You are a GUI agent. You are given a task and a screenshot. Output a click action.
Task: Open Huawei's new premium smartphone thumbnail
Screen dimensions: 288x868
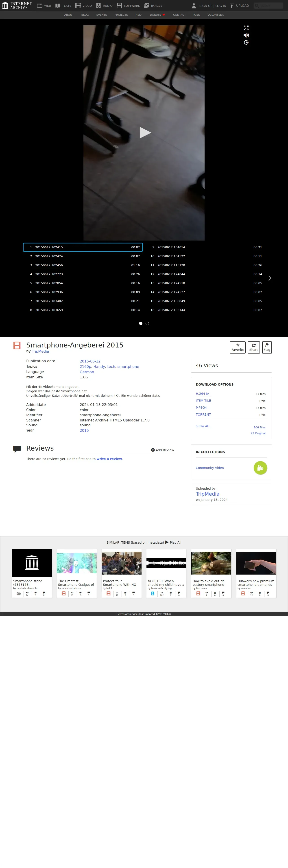coord(256,563)
